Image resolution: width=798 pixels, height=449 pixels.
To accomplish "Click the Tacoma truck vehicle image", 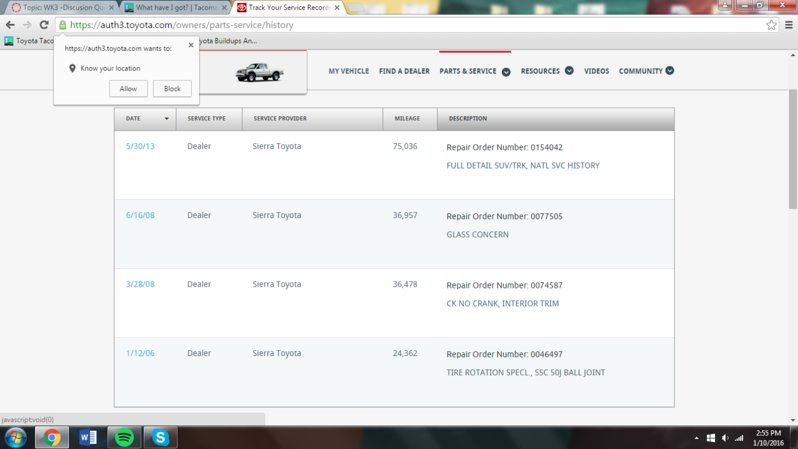I will [x=259, y=72].
